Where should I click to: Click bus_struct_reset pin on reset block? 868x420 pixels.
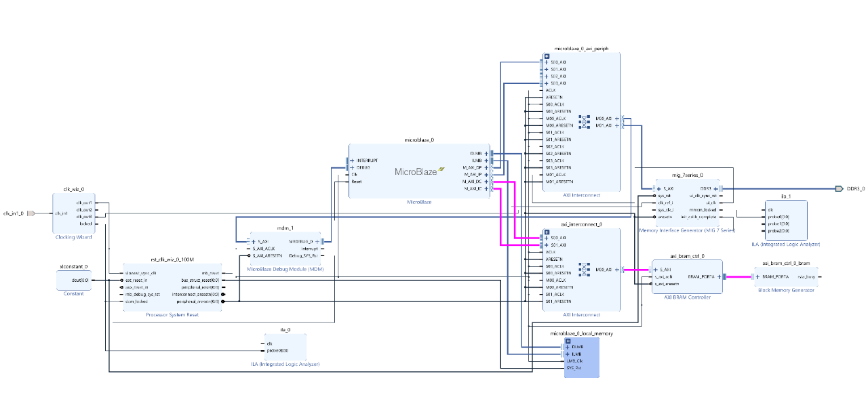point(200,280)
